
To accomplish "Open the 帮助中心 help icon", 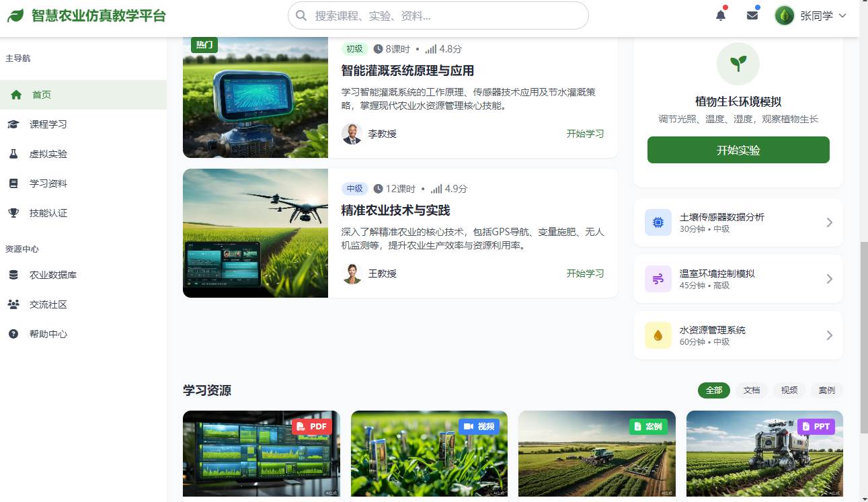I will [x=13, y=334].
